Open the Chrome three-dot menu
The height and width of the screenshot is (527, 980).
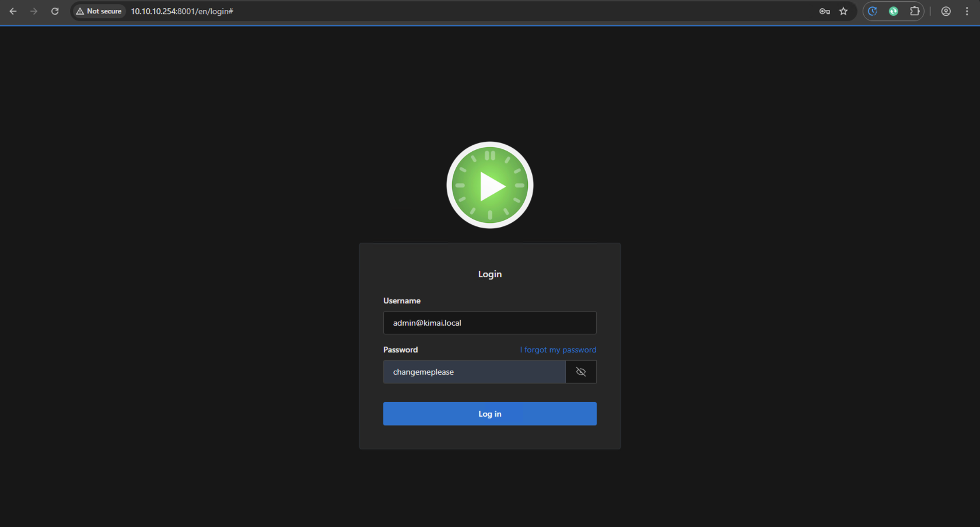pos(967,11)
